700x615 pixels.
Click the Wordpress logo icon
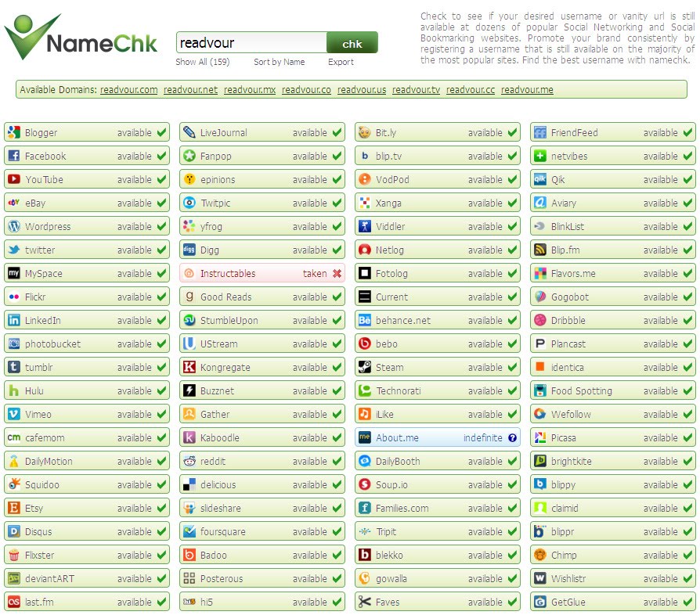coord(14,226)
